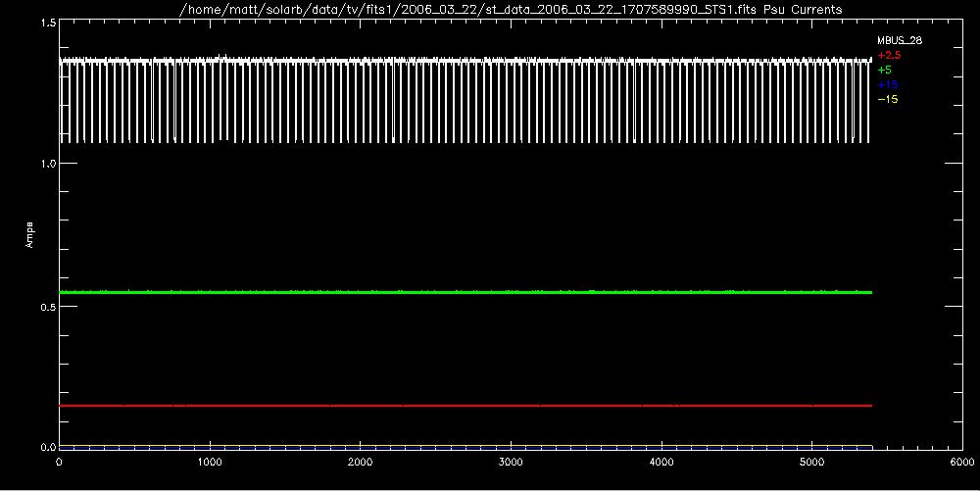
Task: Click the yellow -15 legend entry
Action: click(x=888, y=99)
